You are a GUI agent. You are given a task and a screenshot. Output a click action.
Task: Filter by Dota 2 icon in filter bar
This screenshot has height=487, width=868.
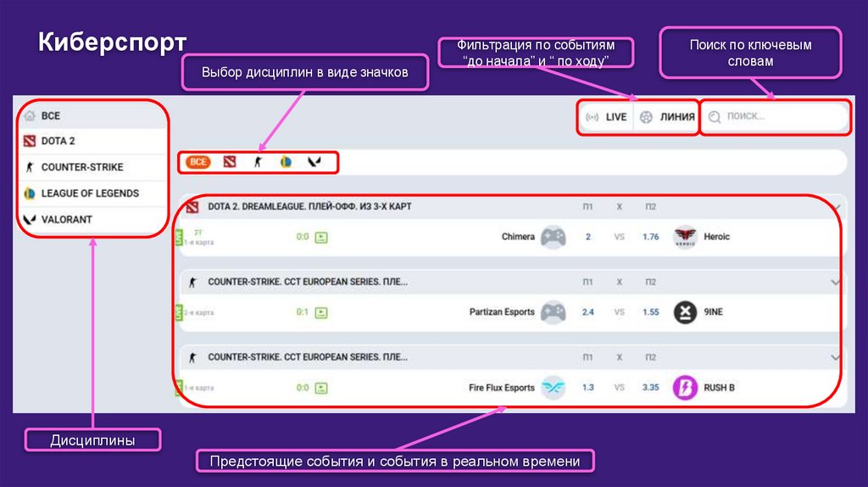[x=230, y=162]
